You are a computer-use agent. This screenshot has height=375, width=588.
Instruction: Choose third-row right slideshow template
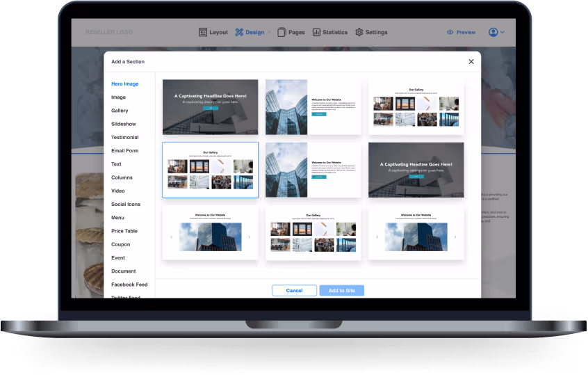click(x=416, y=233)
